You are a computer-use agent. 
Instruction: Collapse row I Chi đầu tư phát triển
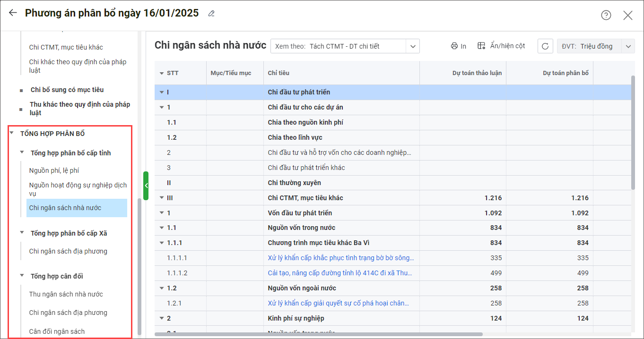tap(162, 92)
